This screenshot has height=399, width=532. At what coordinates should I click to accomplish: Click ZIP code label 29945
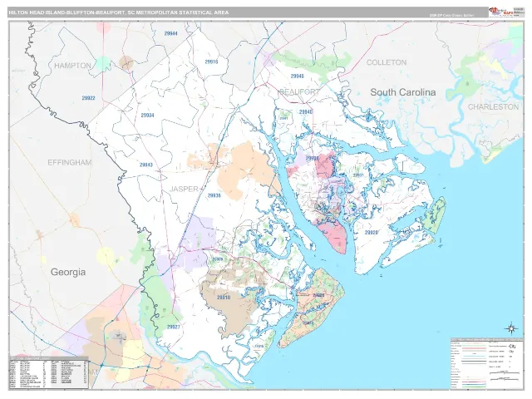tap(298, 76)
